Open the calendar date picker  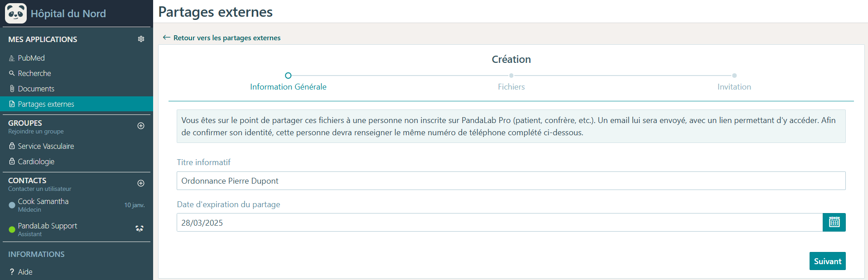[834, 222]
